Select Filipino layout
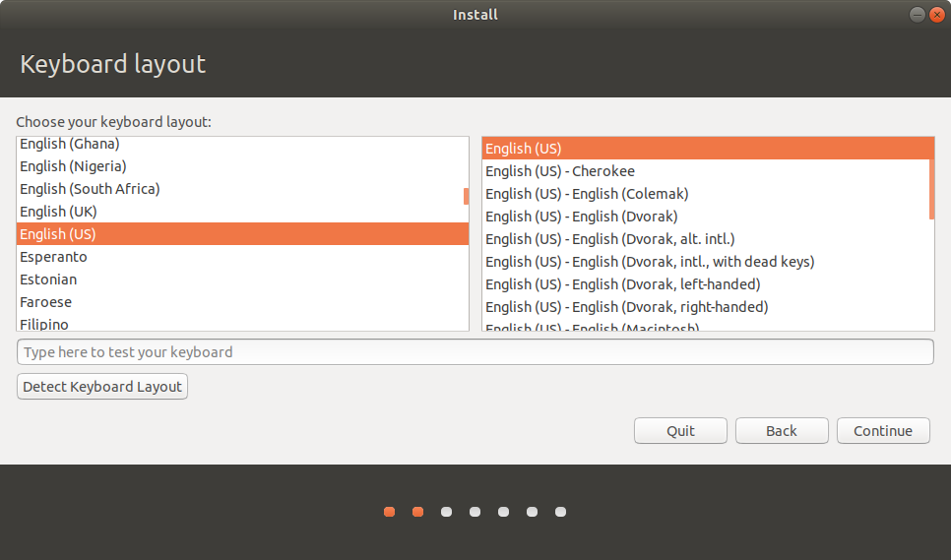The image size is (951, 560). (242, 323)
